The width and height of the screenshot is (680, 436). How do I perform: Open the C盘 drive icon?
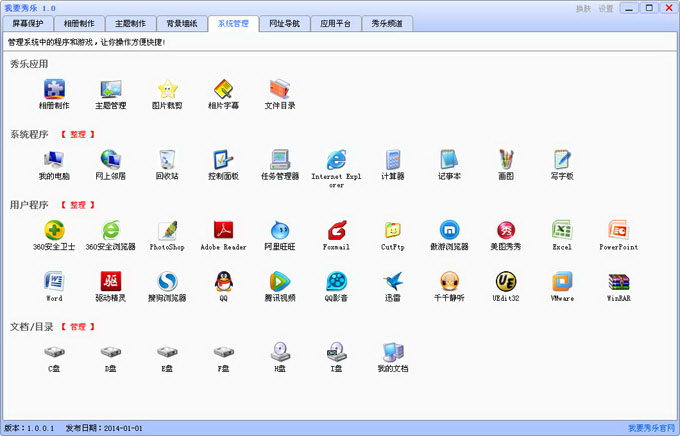[x=54, y=352]
